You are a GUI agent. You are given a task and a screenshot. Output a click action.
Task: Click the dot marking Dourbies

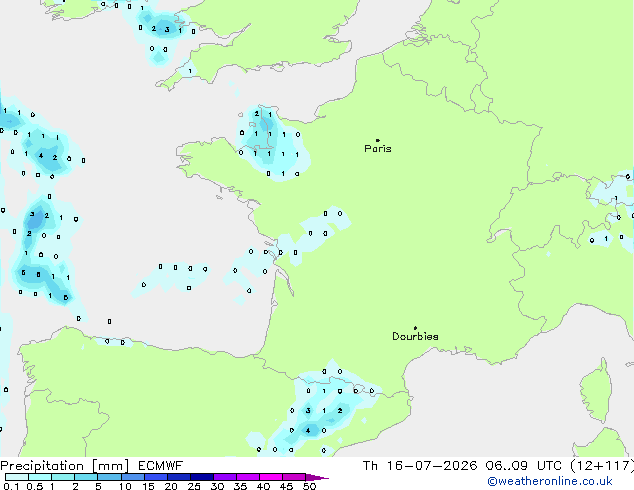(415, 328)
